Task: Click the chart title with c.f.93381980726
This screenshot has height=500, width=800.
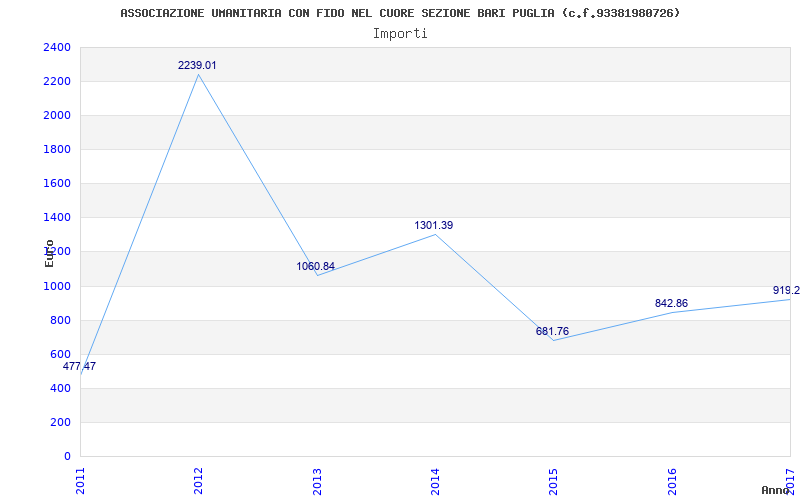Action: pos(401,13)
